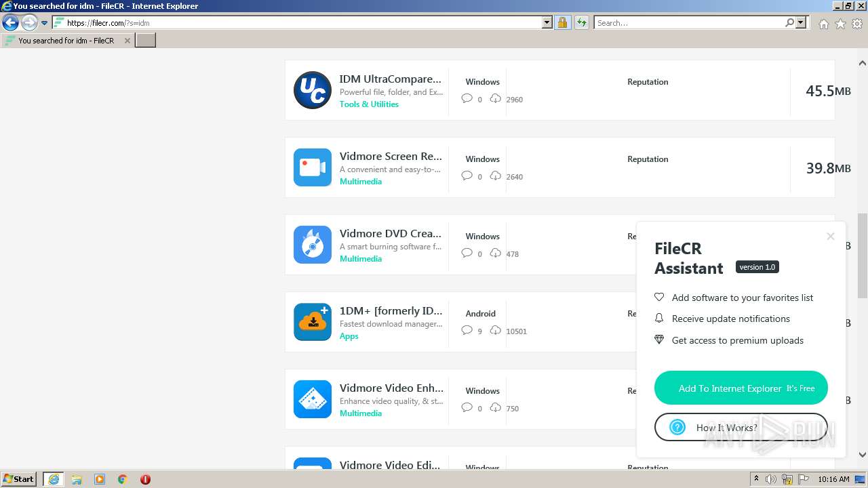Click the page vertical scrollbar thumb
This screenshot has height=488, width=868.
pyautogui.click(x=863, y=255)
